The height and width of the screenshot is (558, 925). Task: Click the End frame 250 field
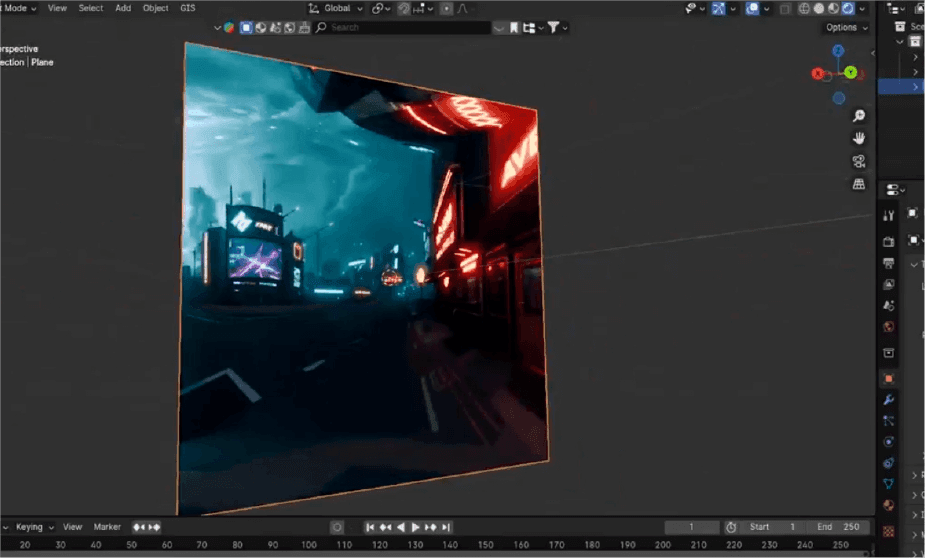[x=838, y=527]
